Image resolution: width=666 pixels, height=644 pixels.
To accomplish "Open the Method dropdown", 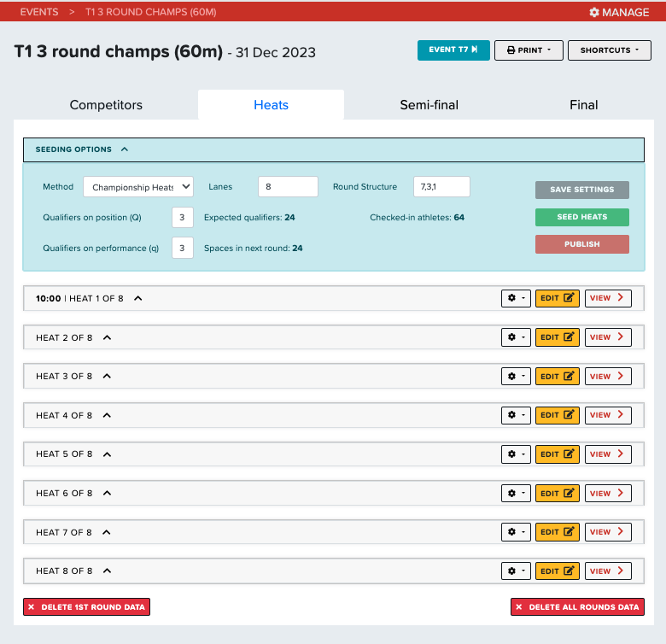I will click(138, 187).
